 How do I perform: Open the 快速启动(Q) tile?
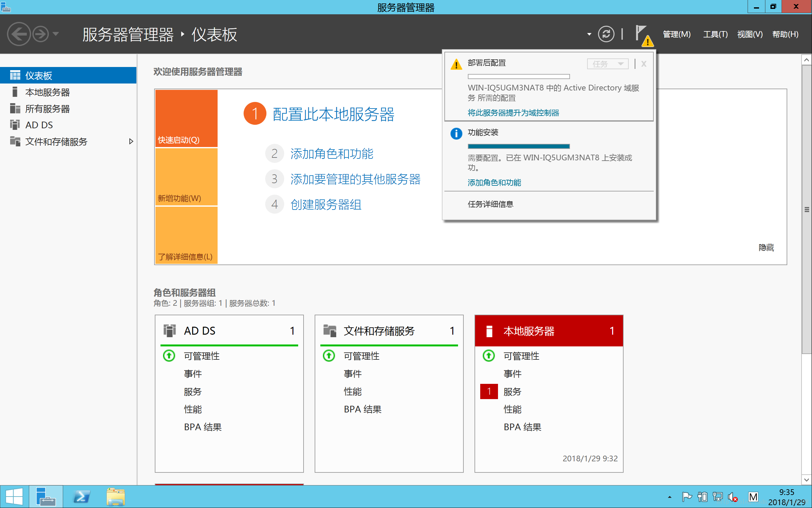186,118
